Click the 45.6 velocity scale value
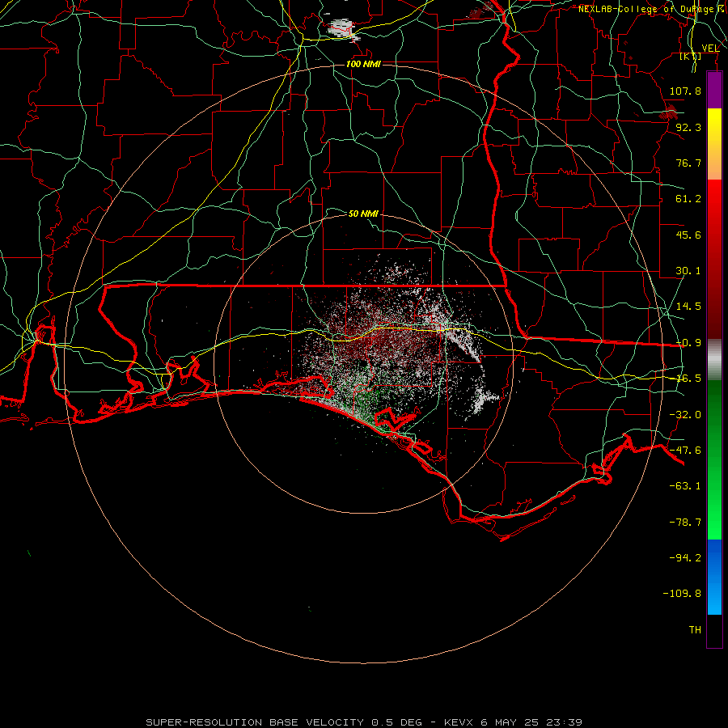 [688, 235]
